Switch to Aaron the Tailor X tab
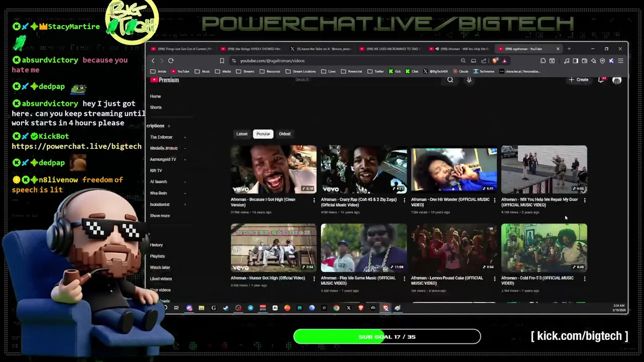 point(320,49)
